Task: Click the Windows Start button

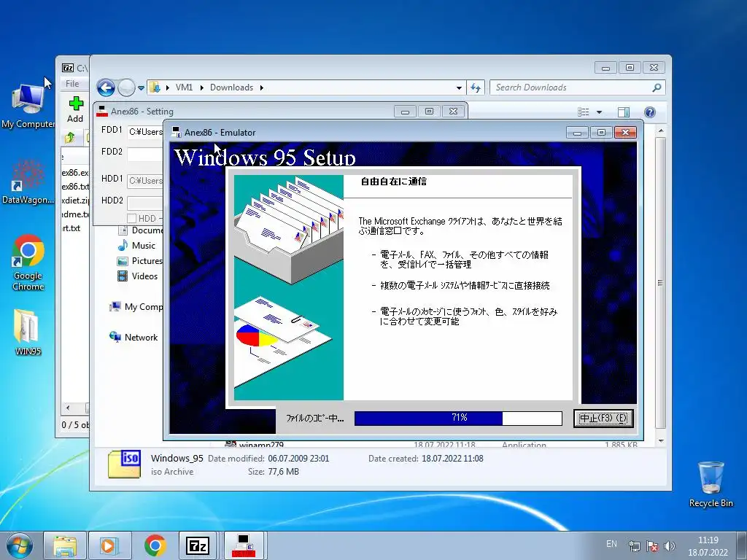Action: tap(19, 545)
